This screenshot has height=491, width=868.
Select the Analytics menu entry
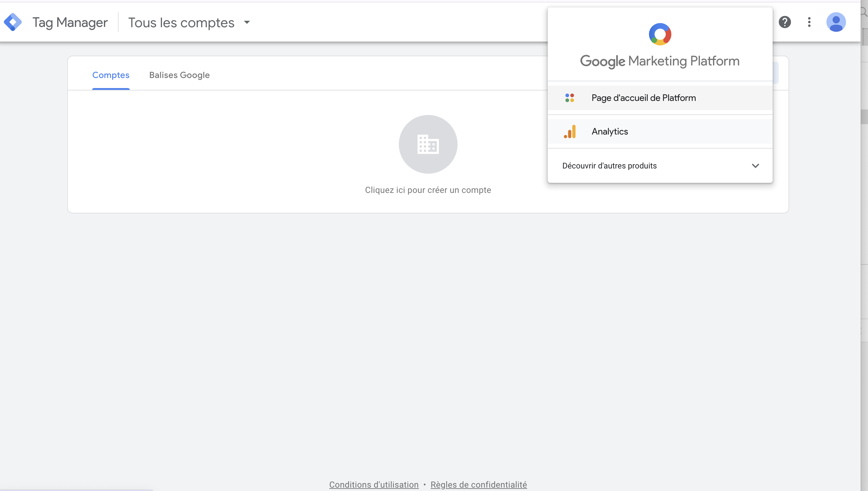point(609,131)
